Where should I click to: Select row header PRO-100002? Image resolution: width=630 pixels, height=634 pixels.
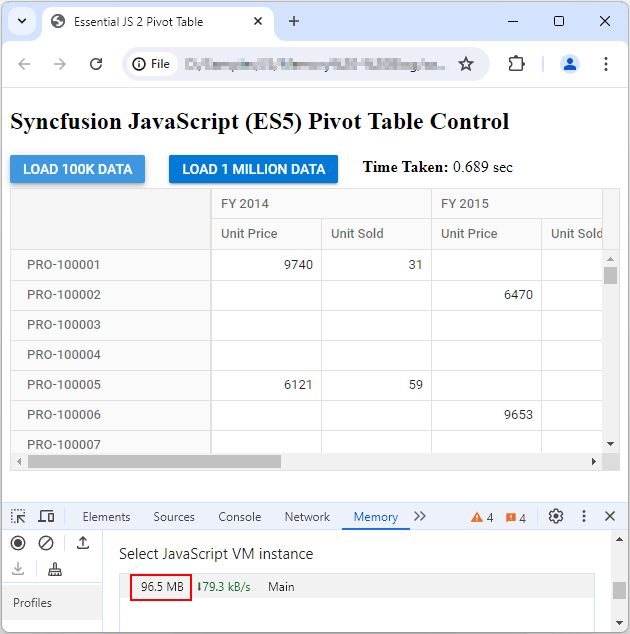point(110,295)
